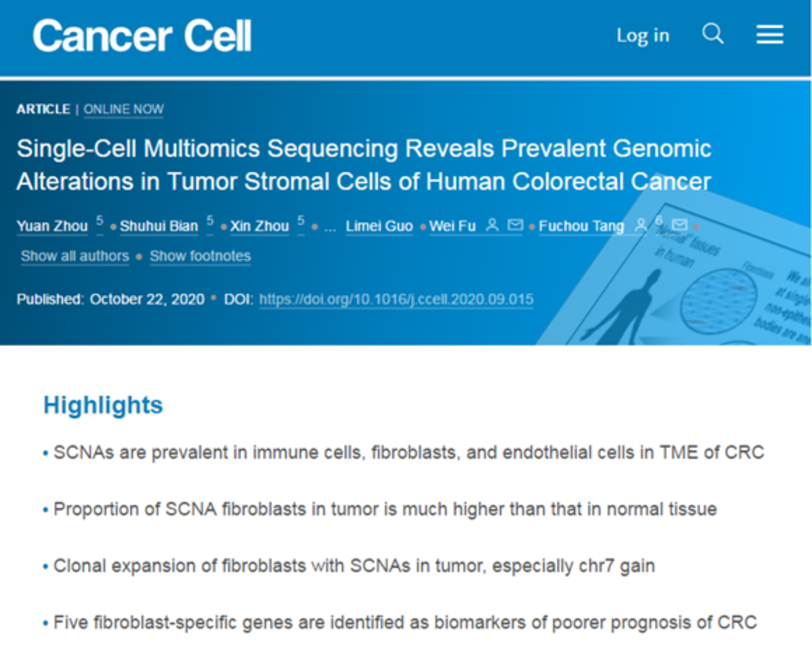
Task: Open the ONLINE NOW link
Action: [x=124, y=109]
